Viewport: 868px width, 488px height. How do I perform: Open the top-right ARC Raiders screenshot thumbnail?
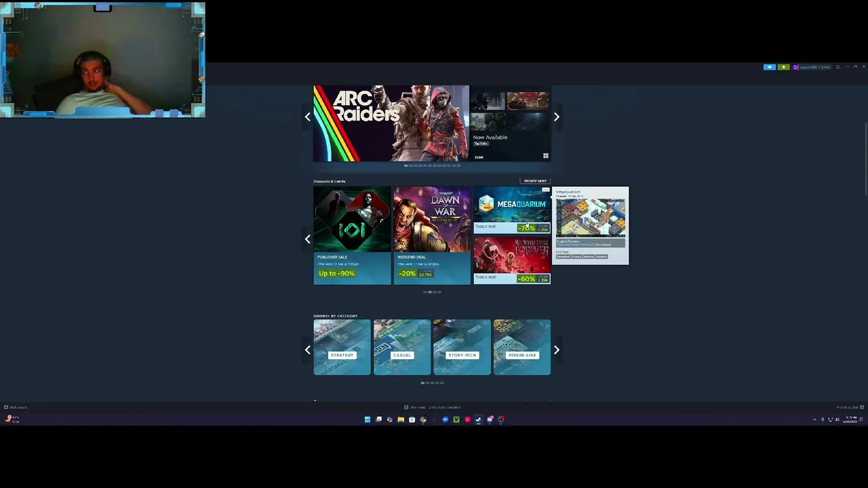pos(528,101)
